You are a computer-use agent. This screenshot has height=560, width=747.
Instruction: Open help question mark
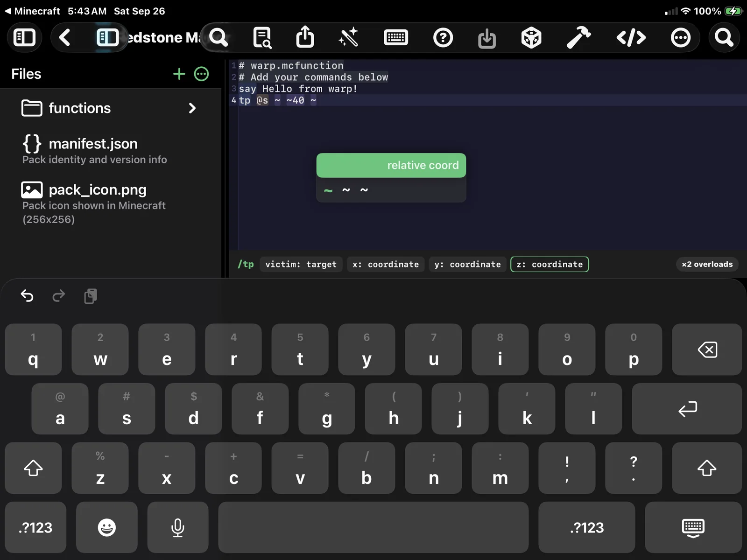coord(443,37)
